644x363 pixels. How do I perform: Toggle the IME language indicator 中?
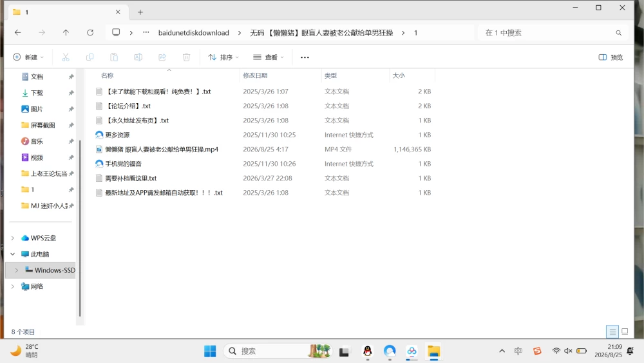tap(518, 351)
